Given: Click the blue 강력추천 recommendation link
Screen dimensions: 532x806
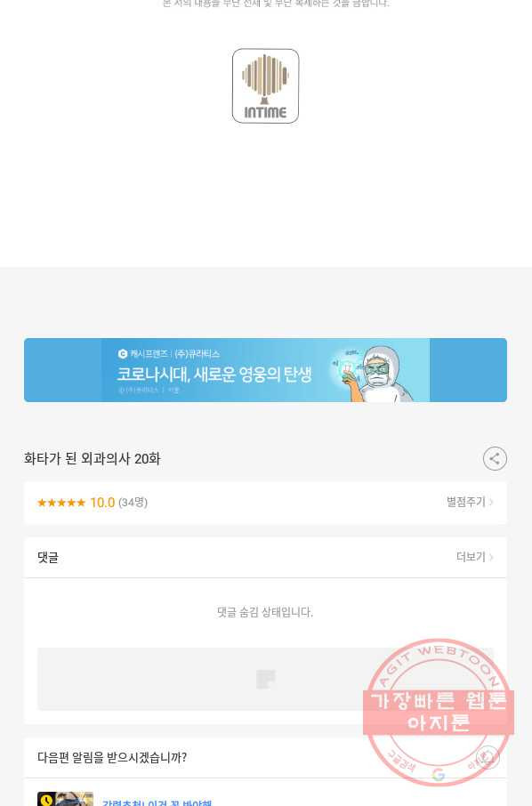Looking at the screenshot, I should (x=157, y=802).
